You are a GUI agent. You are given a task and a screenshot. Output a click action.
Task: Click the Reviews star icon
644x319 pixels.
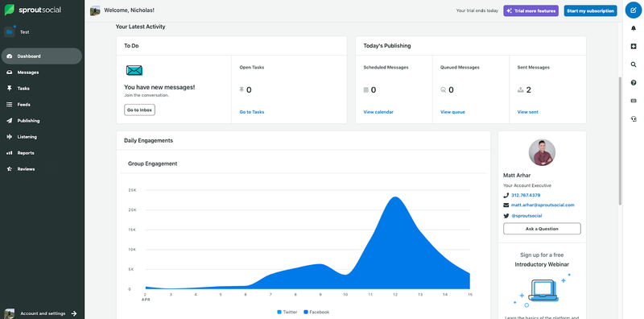[10, 169]
